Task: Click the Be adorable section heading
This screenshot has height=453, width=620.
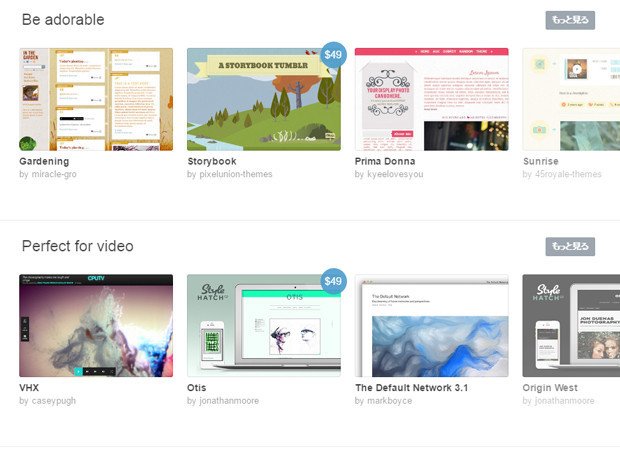Action: 63,20
